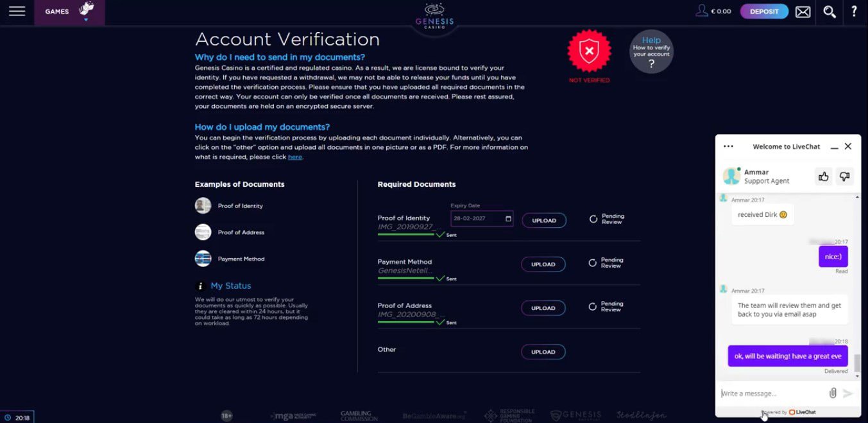View the Proof of Identity example thumbnail
This screenshot has height=423, width=868.
coord(203,205)
